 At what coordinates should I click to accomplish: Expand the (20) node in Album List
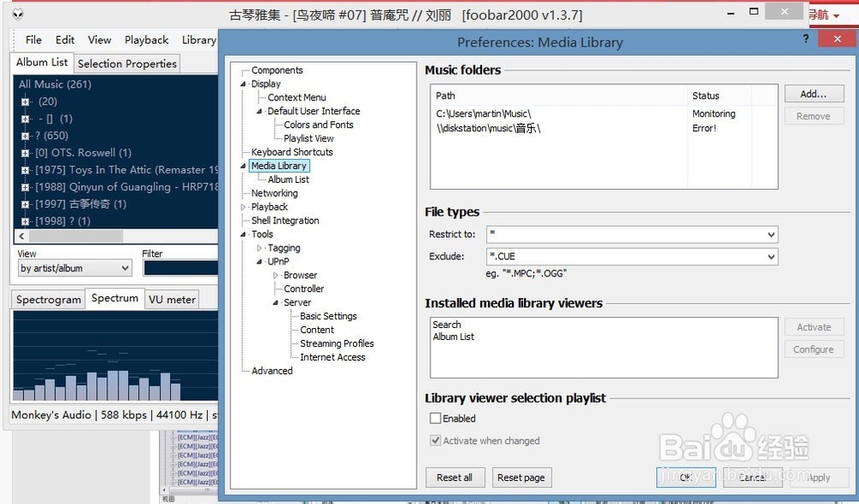point(25,101)
